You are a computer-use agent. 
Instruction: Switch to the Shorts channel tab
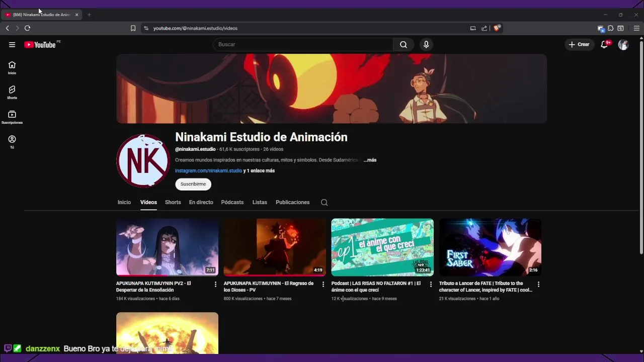[173, 202]
